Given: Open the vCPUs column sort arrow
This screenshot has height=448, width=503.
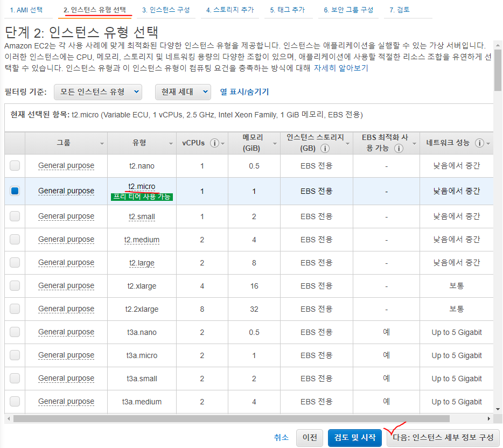Looking at the screenshot, I should 222,144.
